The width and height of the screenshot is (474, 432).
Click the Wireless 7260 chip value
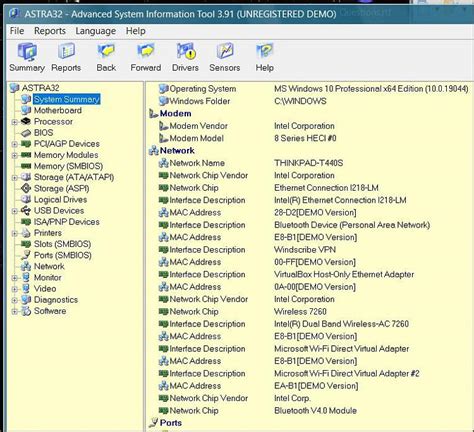[x=300, y=312]
